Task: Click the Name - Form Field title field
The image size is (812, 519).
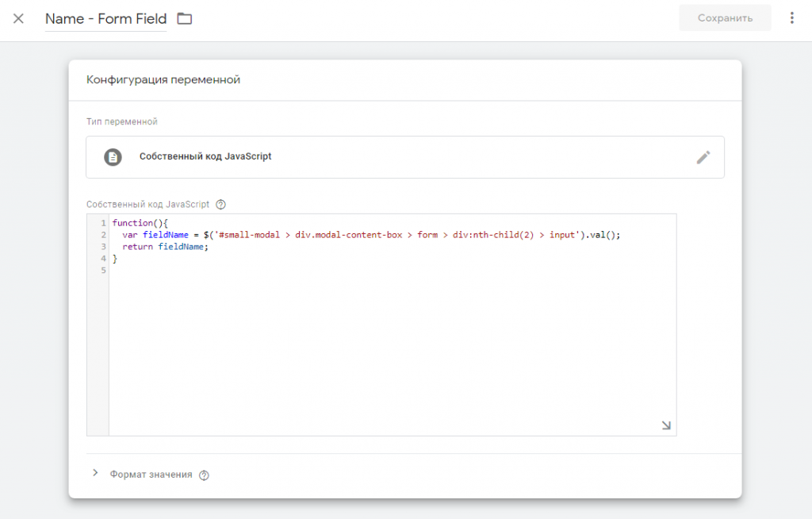Action: click(x=105, y=18)
